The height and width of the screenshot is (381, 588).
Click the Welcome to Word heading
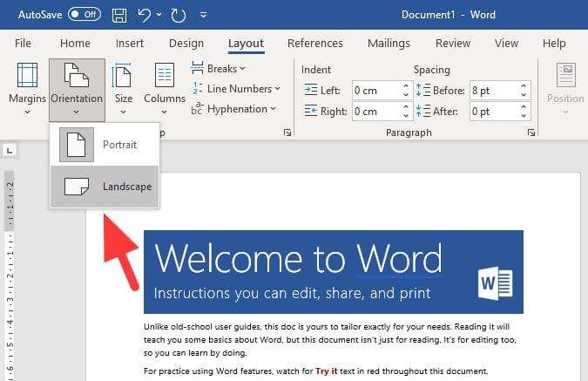[x=298, y=259]
